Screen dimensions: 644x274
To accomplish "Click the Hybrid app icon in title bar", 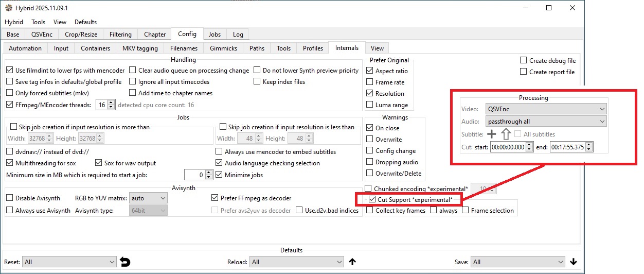I will pos(8,8).
